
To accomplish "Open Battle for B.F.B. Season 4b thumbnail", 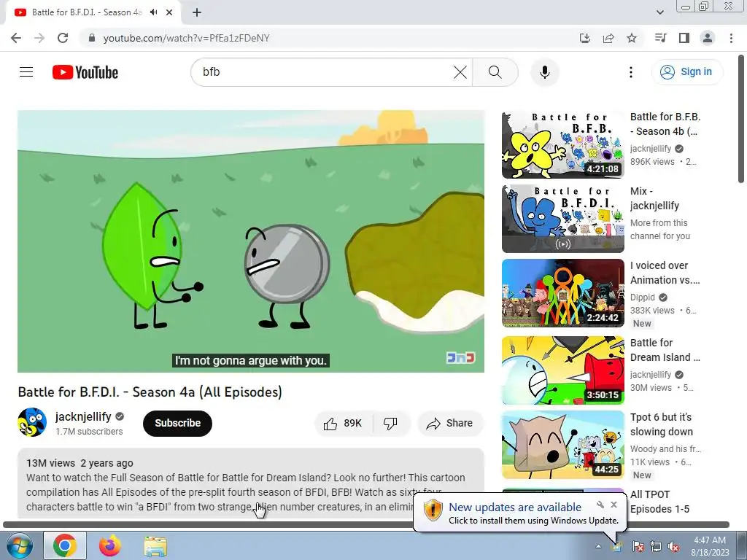I will point(562,145).
